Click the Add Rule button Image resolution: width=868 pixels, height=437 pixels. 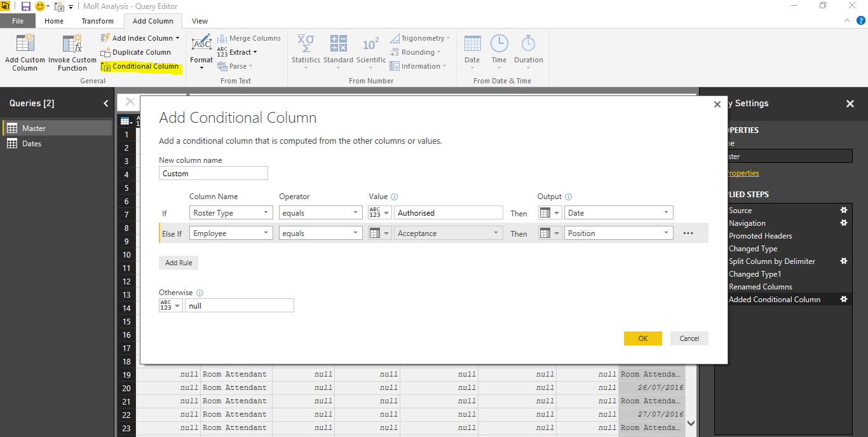point(179,263)
